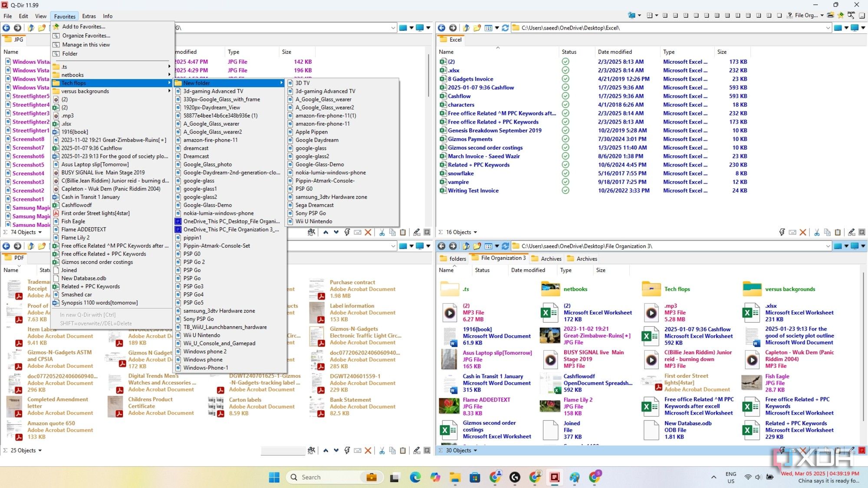The image size is (868, 488).
Task: Go back in the Excel pane
Action: 441,28
